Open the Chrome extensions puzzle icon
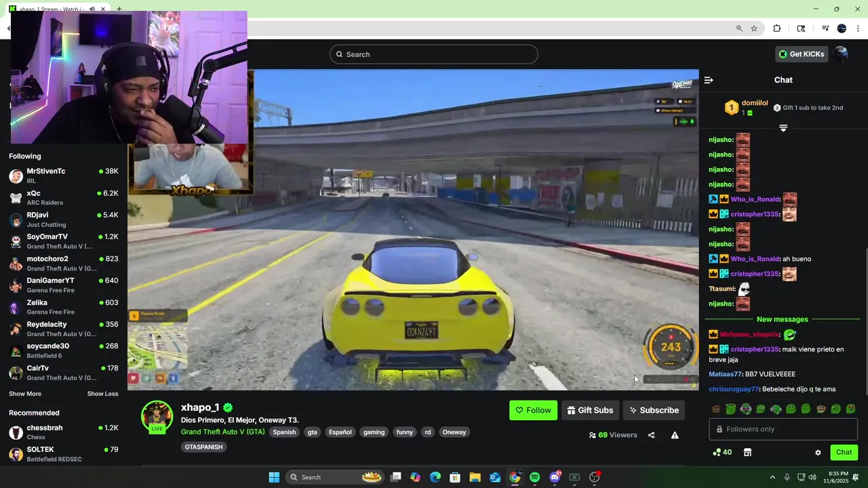This screenshot has height=488, width=868. (x=777, y=28)
